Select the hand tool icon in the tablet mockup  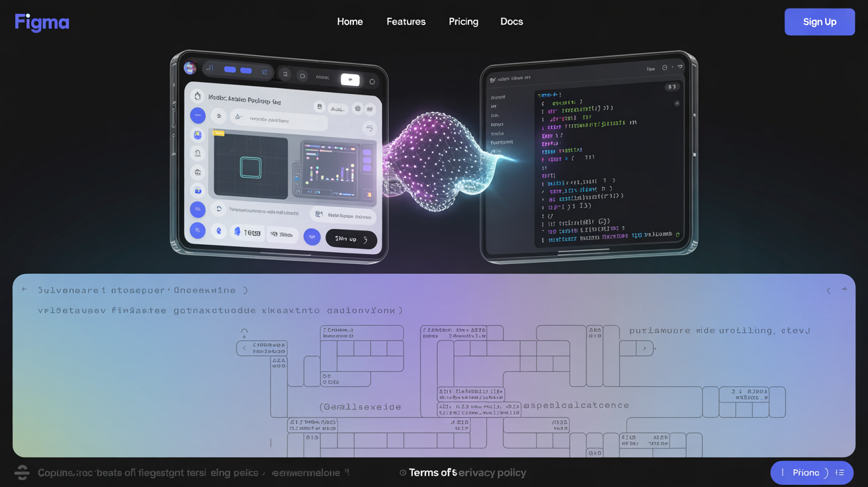(197, 96)
